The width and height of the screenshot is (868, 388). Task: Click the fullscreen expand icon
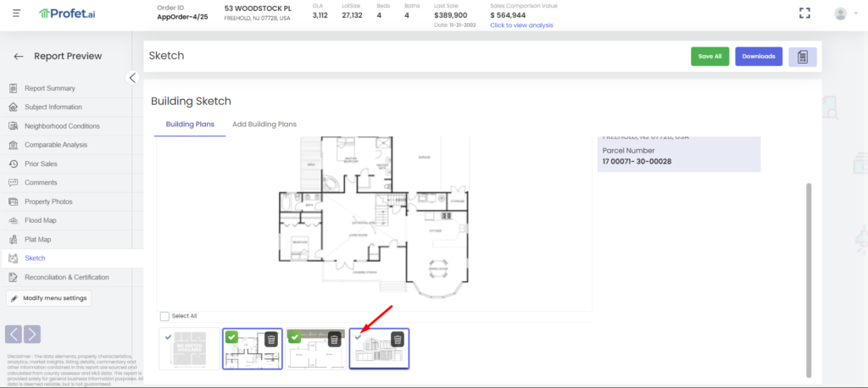click(x=806, y=13)
